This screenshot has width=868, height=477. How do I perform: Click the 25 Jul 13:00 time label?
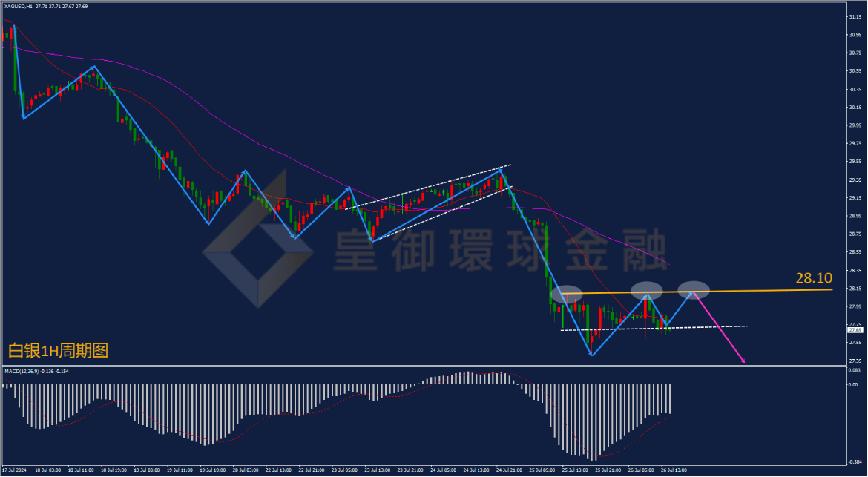click(575, 470)
